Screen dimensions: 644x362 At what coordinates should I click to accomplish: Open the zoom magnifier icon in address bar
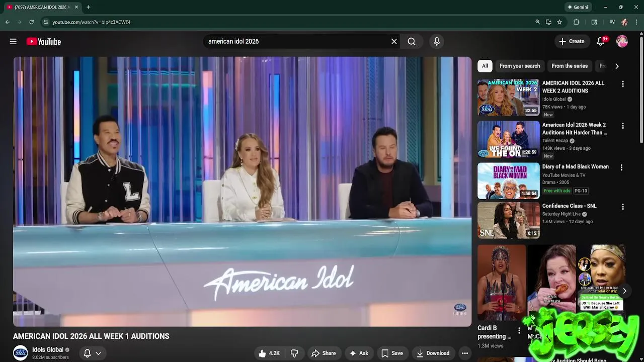pos(537,22)
